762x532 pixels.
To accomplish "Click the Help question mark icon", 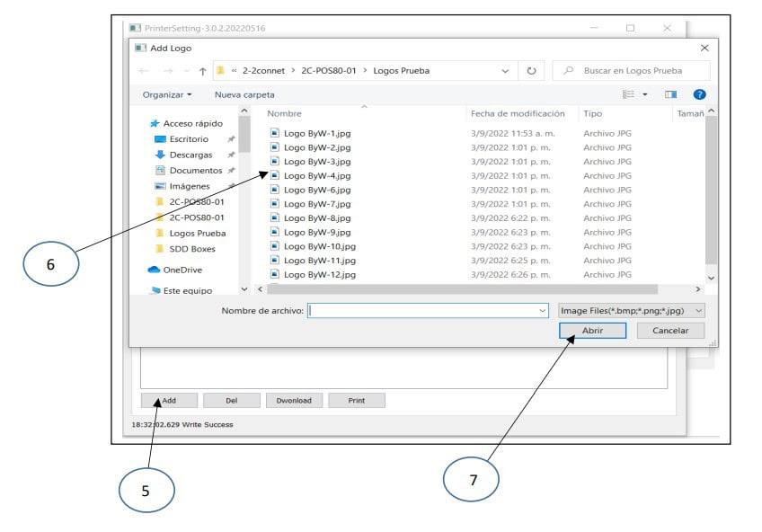I will 699,94.
